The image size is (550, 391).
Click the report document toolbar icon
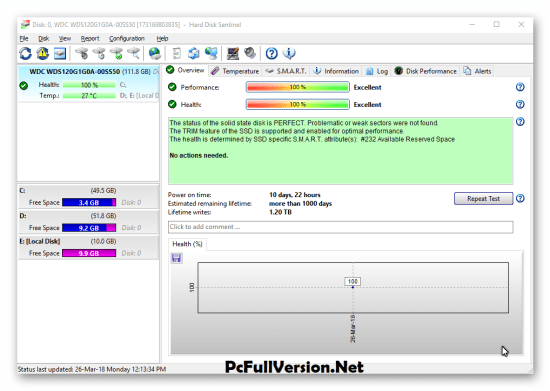coord(176,53)
